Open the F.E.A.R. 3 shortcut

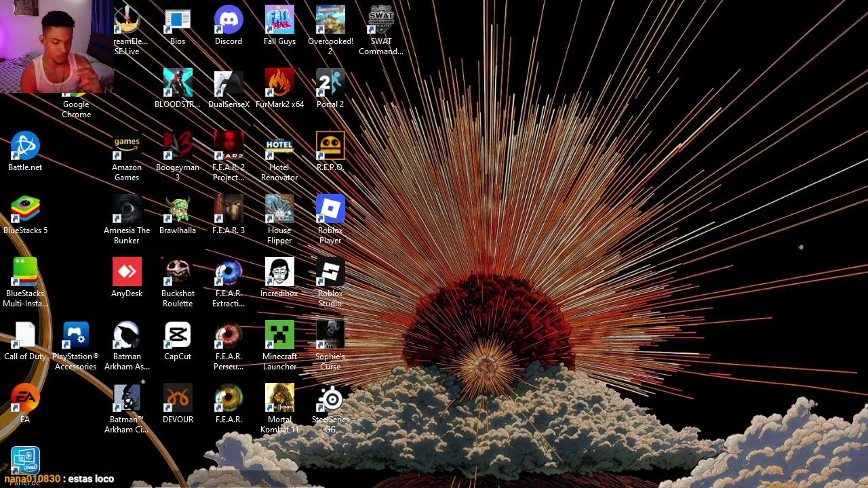[229, 216]
